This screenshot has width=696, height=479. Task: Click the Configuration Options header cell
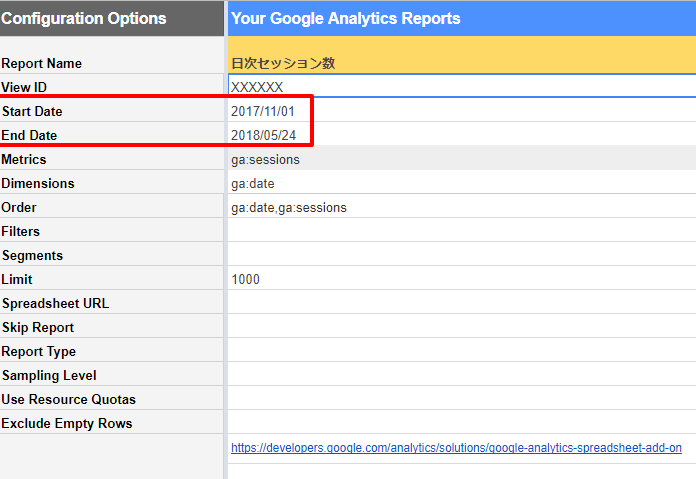pyautogui.click(x=112, y=18)
